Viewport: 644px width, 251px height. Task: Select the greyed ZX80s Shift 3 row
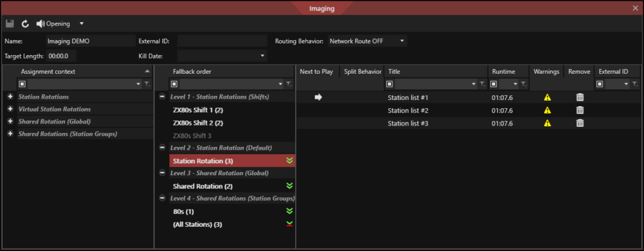point(193,136)
